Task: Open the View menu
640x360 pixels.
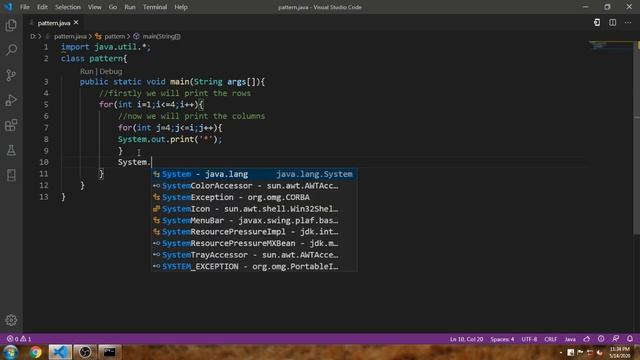Action: coord(94,7)
